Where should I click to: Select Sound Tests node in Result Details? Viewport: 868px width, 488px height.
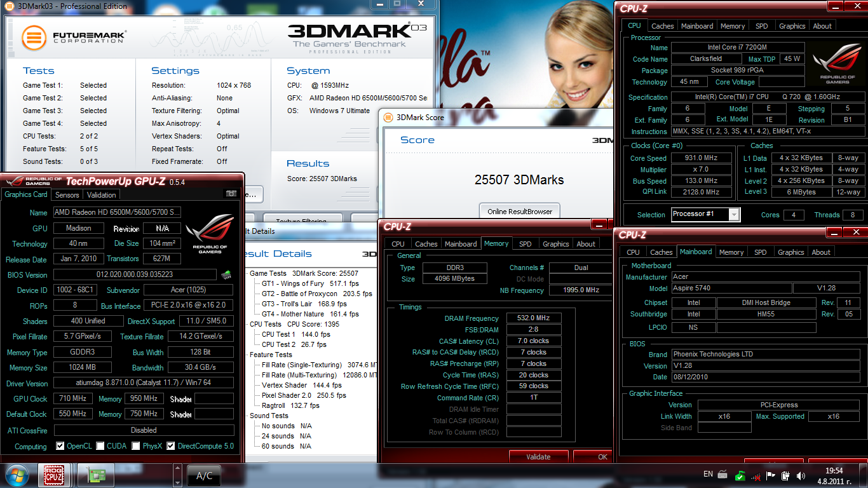(x=269, y=416)
